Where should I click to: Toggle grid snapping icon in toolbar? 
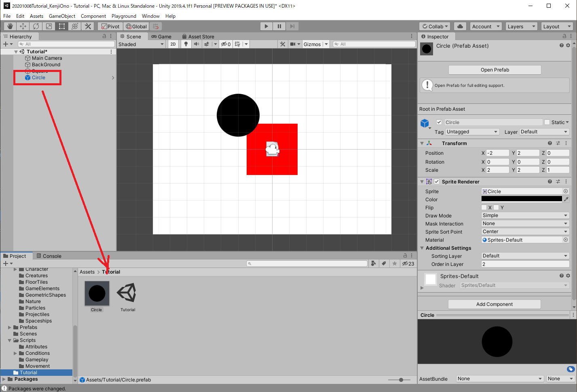point(156,26)
